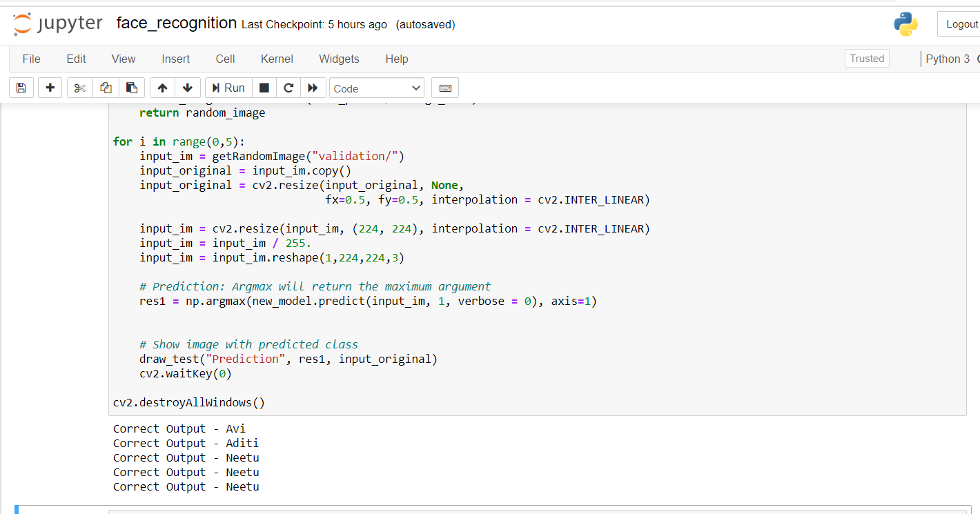Click Last Checkpoint 5 hours ago text
980x514 pixels.
tap(314, 25)
